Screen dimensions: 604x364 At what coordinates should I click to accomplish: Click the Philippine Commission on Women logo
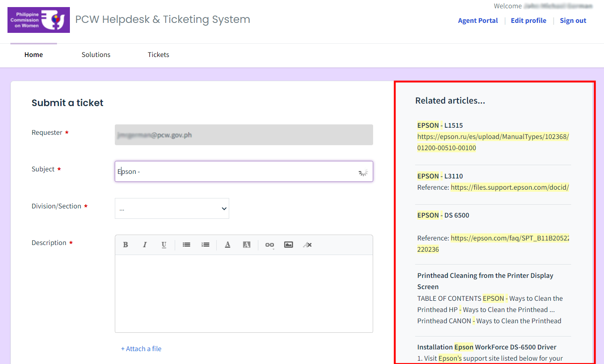[x=39, y=20]
